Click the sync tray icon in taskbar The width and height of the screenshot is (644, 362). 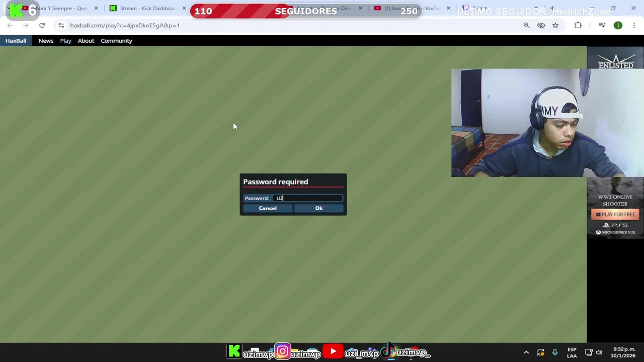(x=540, y=352)
